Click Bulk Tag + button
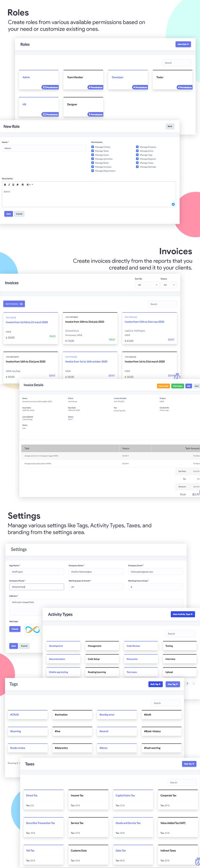 click(x=156, y=684)
